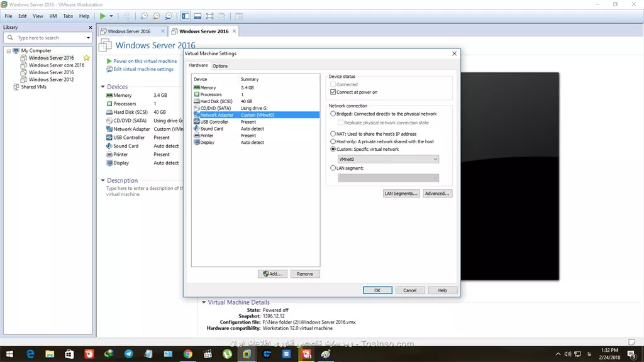Switch to the Hardware tab in settings dialog
Viewport: 644px width, 362px height.
(x=198, y=65)
